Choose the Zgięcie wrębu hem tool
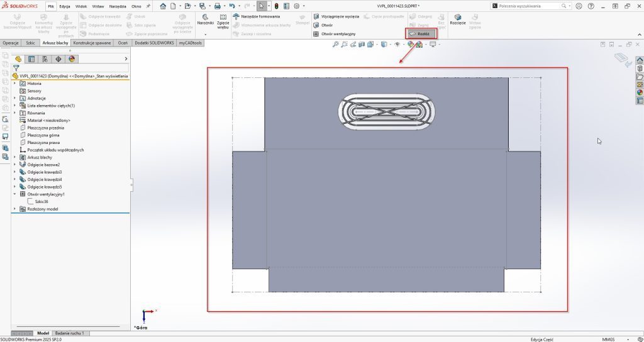 (x=223, y=22)
